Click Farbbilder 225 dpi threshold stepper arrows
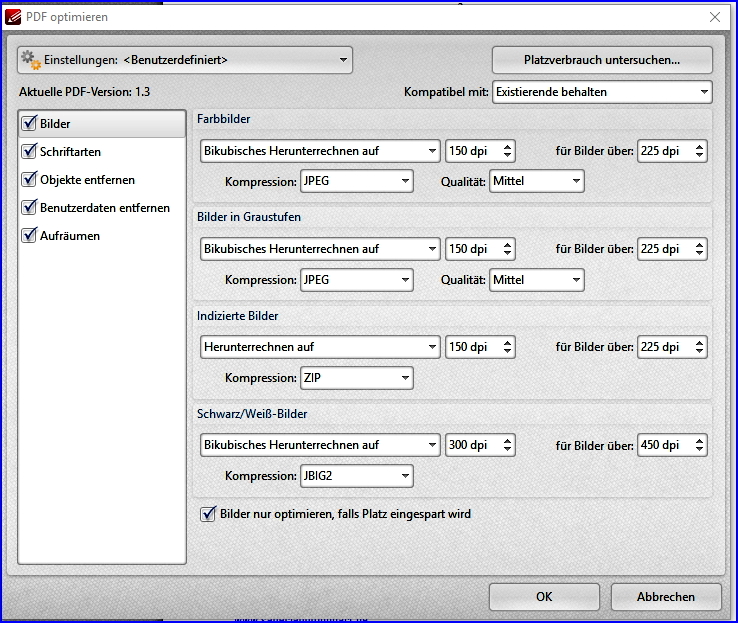738x623 pixels. 699,151
